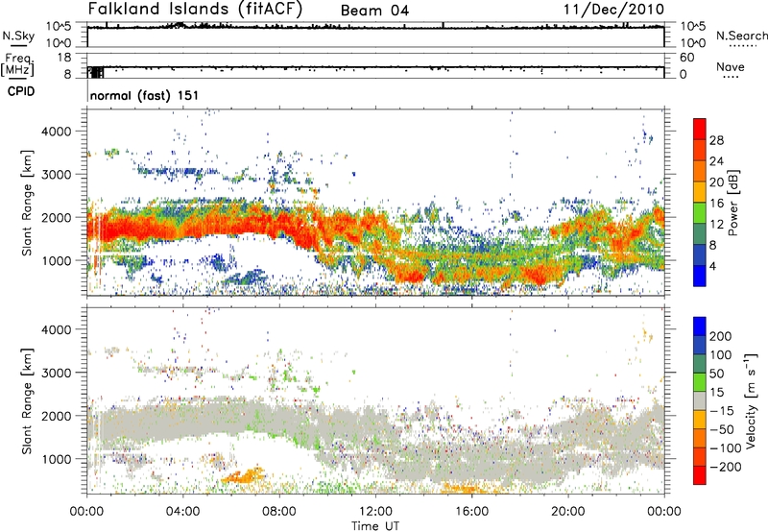768x532 pixels.
Task: Click the '04:00' time axis label
Action: pyautogui.click(x=183, y=512)
